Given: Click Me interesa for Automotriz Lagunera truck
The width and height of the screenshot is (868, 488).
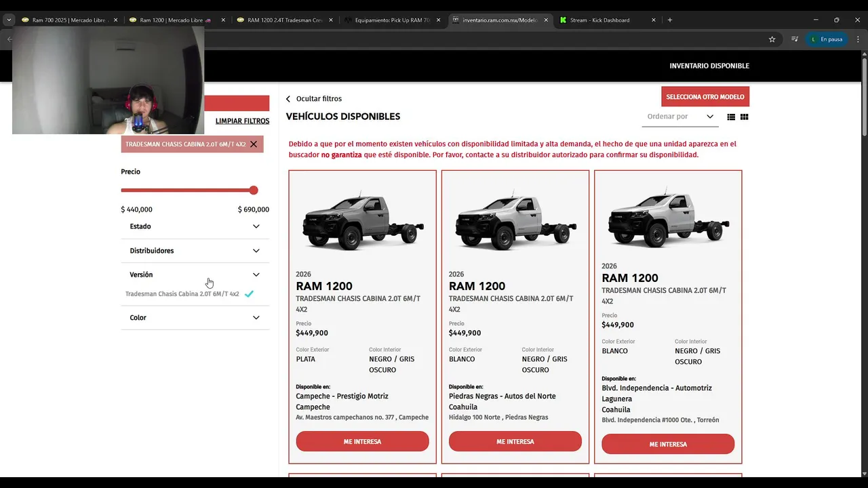Looking at the screenshot, I should (668, 444).
